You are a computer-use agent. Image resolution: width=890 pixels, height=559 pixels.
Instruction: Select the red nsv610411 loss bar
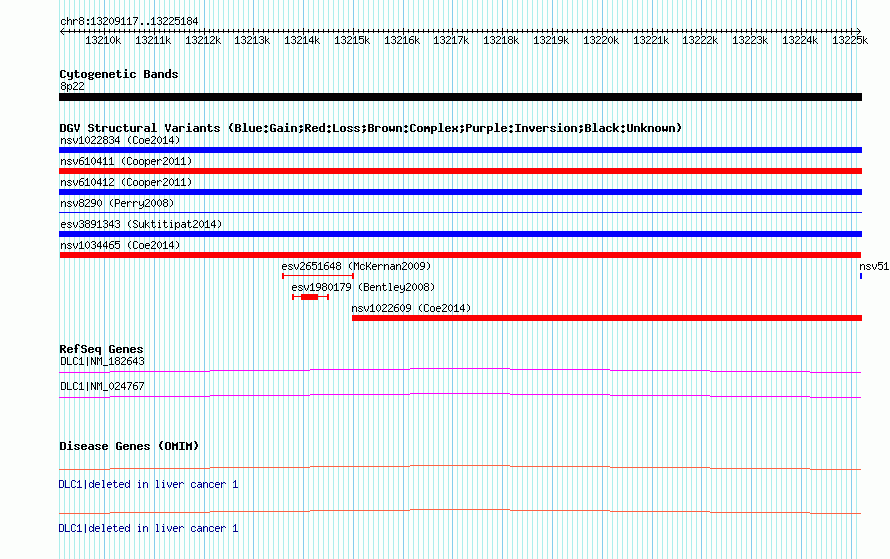coord(460,171)
